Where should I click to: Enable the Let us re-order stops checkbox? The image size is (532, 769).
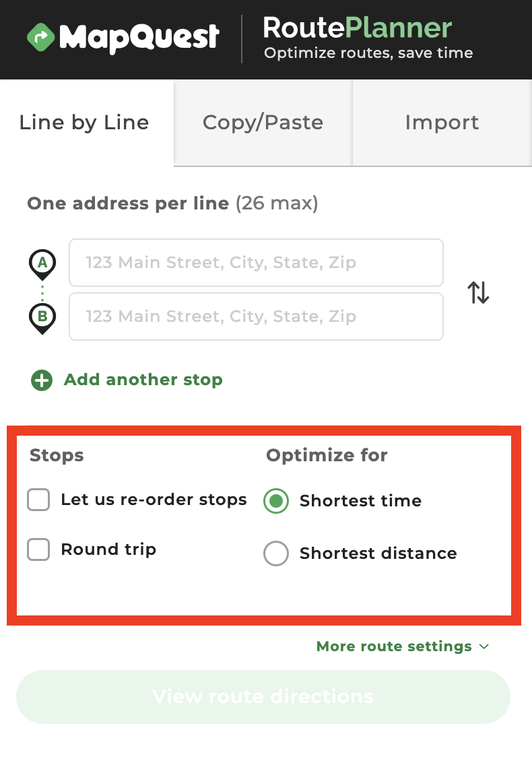tap(38, 500)
